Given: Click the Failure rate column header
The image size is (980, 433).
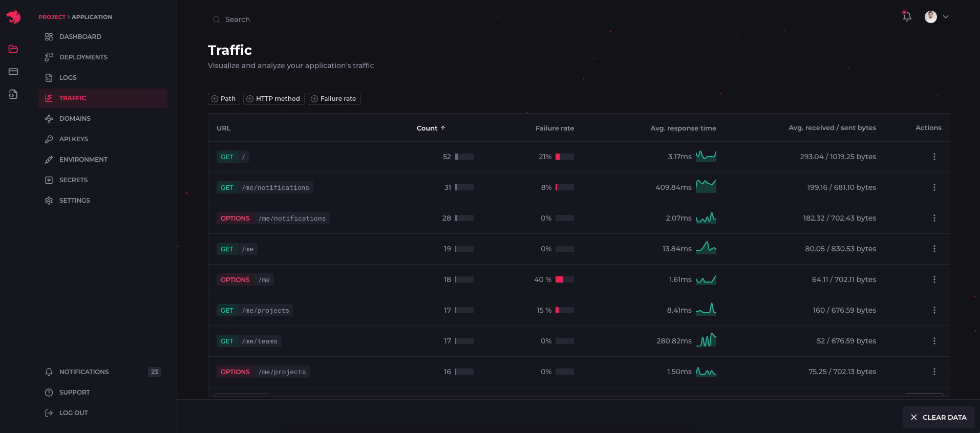Looking at the screenshot, I should pos(555,128).
